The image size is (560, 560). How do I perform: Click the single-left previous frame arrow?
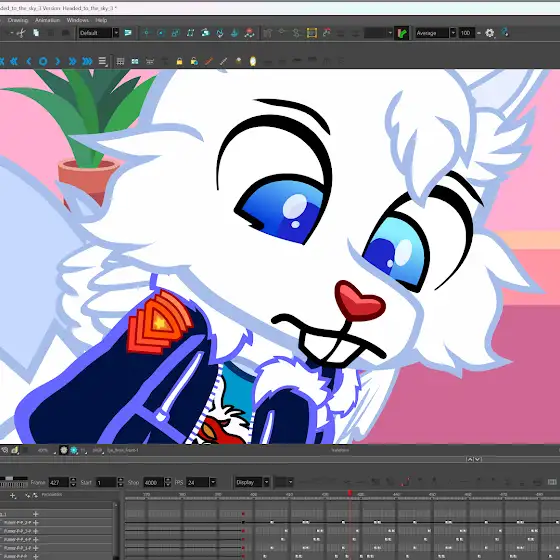[x=29, y=61]
